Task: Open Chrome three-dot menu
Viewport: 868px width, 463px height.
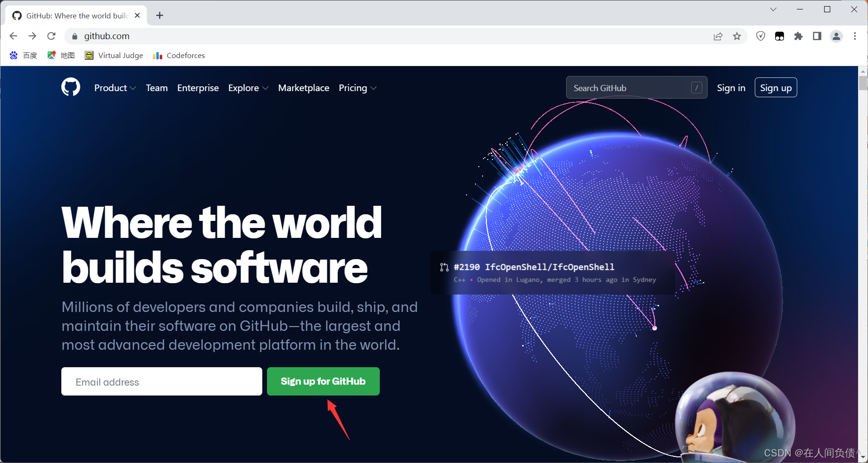Action: [855, 36]
